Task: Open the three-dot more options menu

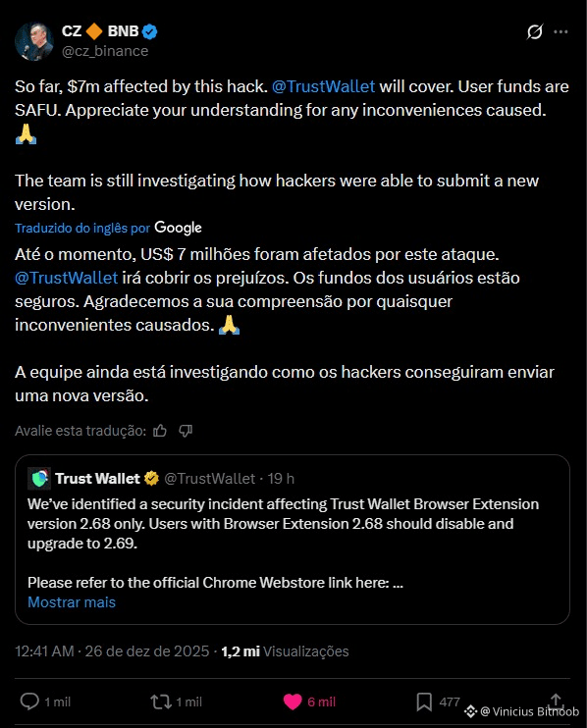Action: coord(560,31)
